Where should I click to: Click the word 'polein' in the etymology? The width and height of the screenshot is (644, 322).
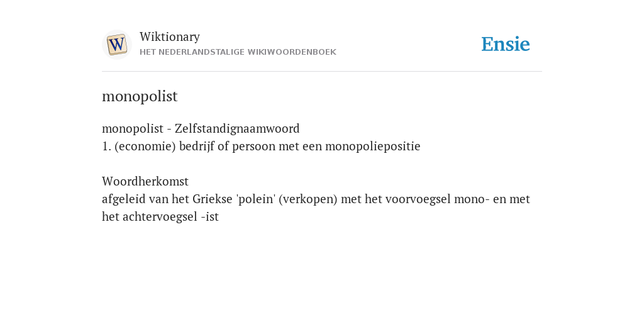click(256, 199)
